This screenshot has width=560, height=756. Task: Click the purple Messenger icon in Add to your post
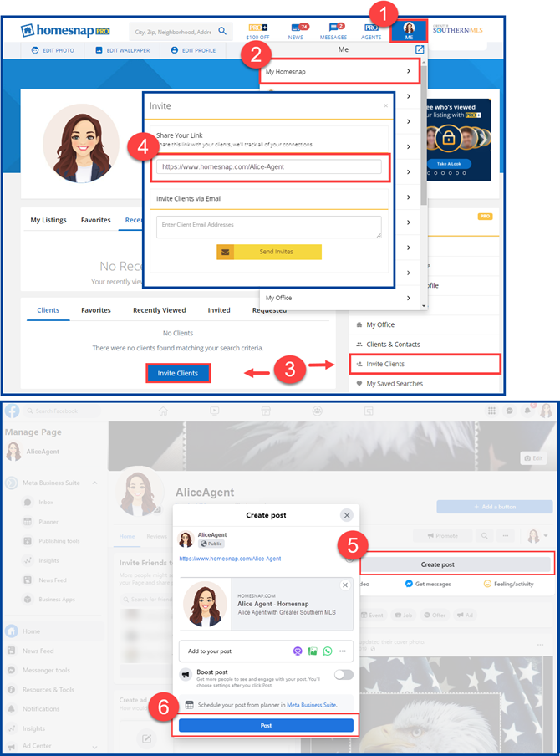click(x=298, y=651)
